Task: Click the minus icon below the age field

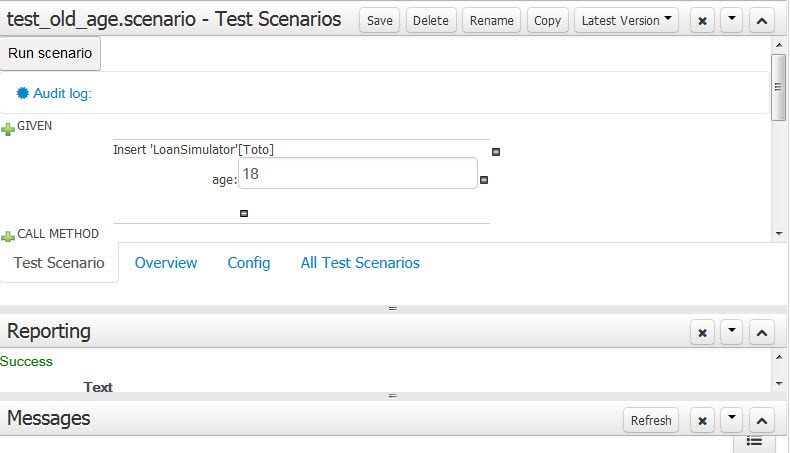Action: (x=244, y=212)
